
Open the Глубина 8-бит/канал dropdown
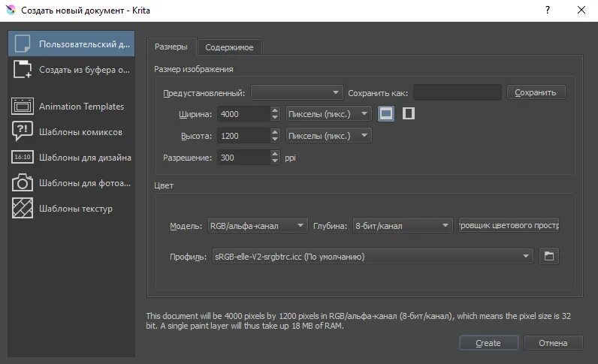pyautogui.click(x=403, y=226)
